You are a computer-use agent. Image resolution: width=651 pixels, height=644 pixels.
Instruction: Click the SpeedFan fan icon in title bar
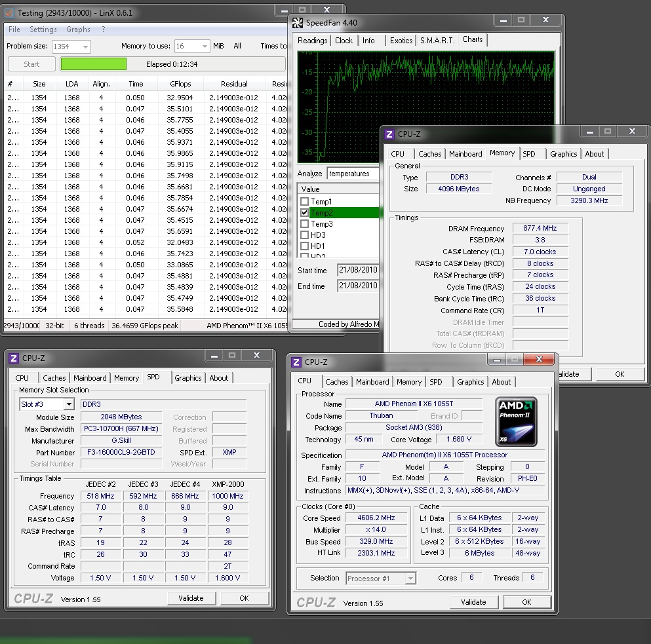(x=297, y=23)
